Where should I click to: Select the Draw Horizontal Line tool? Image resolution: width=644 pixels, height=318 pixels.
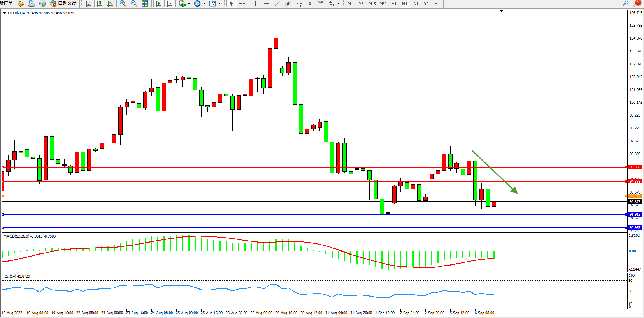(x=266, y=3)
